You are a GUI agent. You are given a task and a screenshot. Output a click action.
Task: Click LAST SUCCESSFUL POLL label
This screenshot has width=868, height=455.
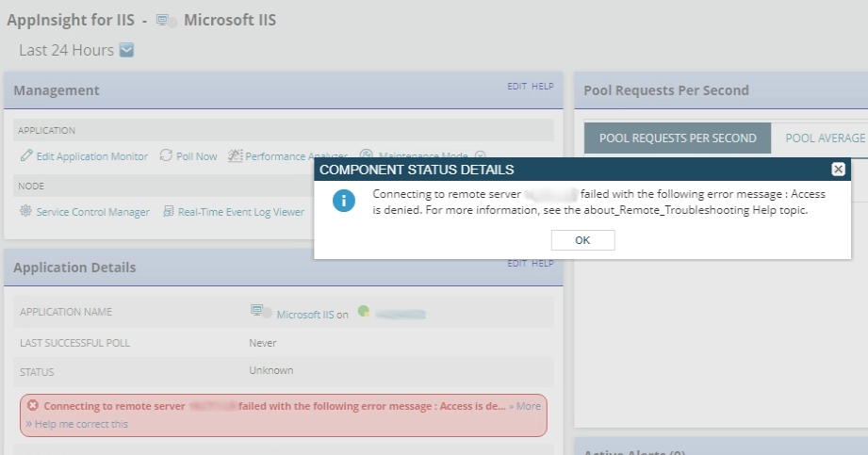click(74, 343)
